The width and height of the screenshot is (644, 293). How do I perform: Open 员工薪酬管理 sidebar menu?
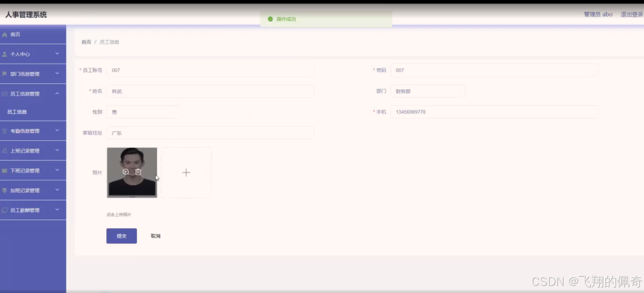pyautogui.click(x=33, y=211)
